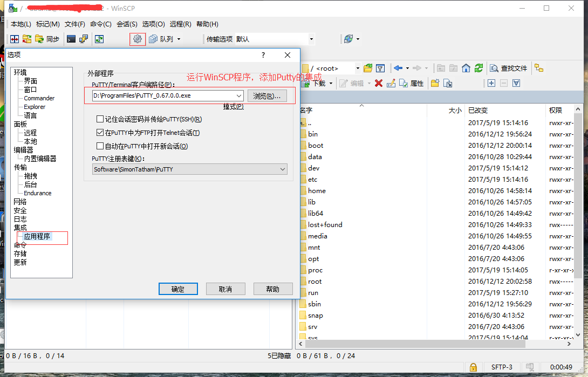Expand the 下载 download dropdown arrow

(331, 83)
